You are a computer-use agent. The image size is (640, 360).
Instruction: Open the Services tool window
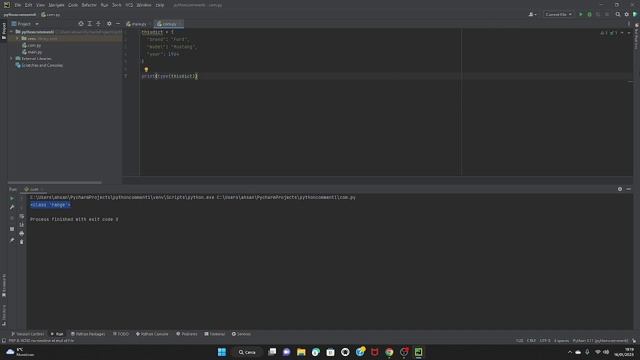[x=241, y=334]
